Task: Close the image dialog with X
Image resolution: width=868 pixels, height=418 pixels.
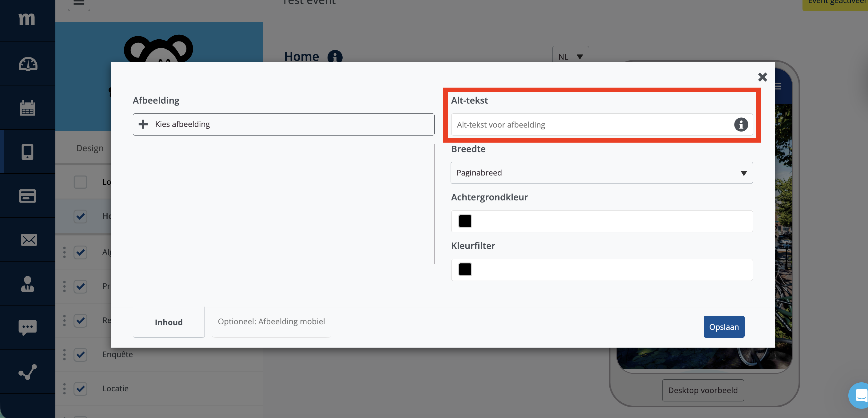Action: [762, 77]
